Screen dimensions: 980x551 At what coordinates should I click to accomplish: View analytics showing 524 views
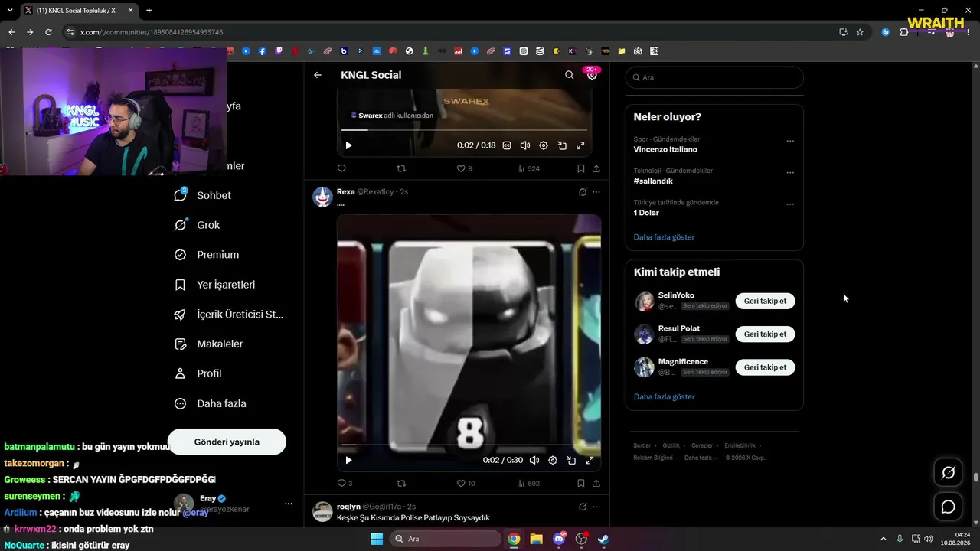[528, 168]
